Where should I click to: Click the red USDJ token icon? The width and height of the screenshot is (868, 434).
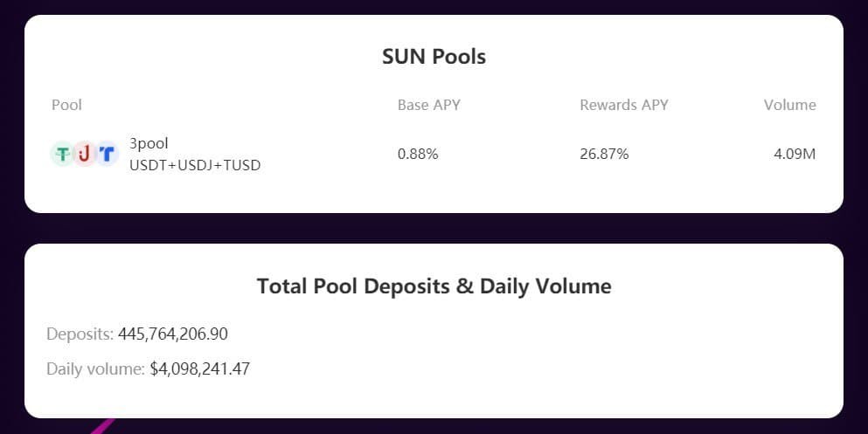tap(84, 154)
